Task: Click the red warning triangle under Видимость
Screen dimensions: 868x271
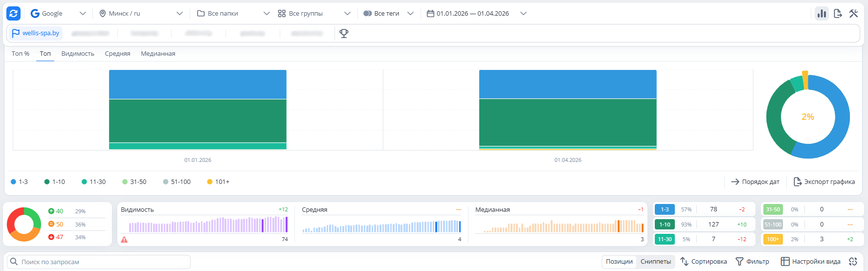Action: (x=124, y=240)
